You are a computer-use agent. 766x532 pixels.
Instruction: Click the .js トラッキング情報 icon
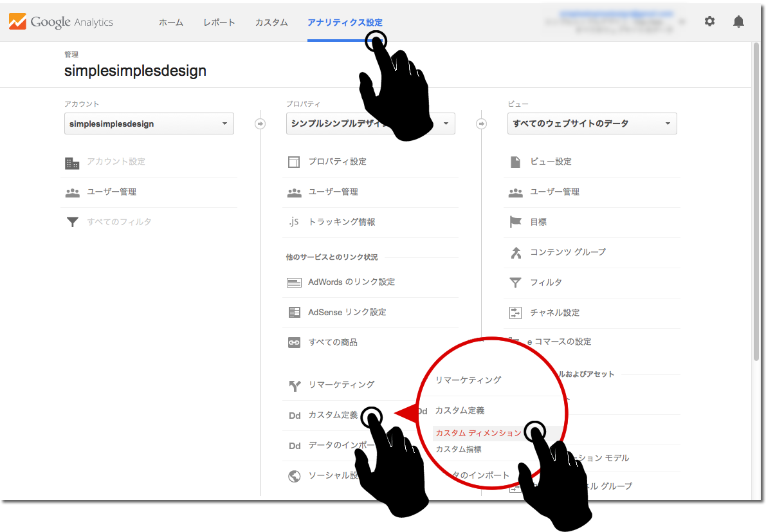(x=293, y=222)
